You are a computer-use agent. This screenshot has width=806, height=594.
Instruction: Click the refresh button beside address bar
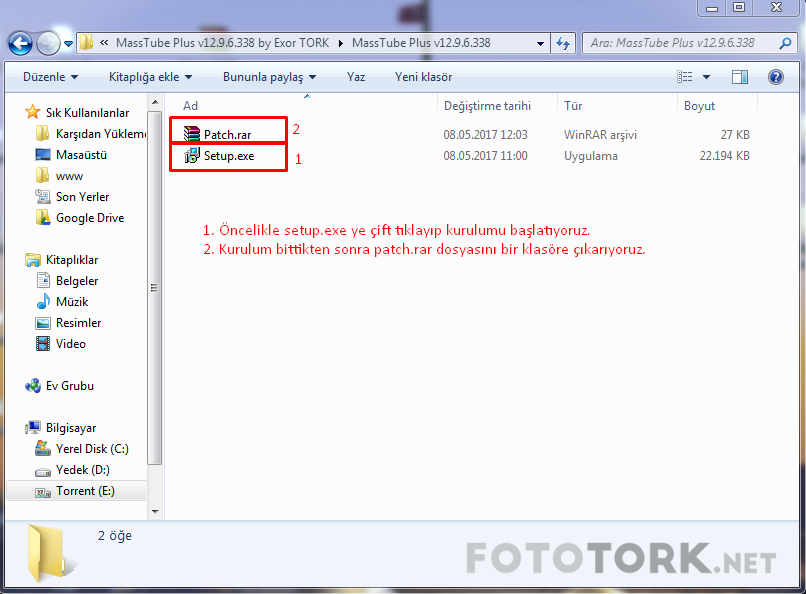pos(563,44)
